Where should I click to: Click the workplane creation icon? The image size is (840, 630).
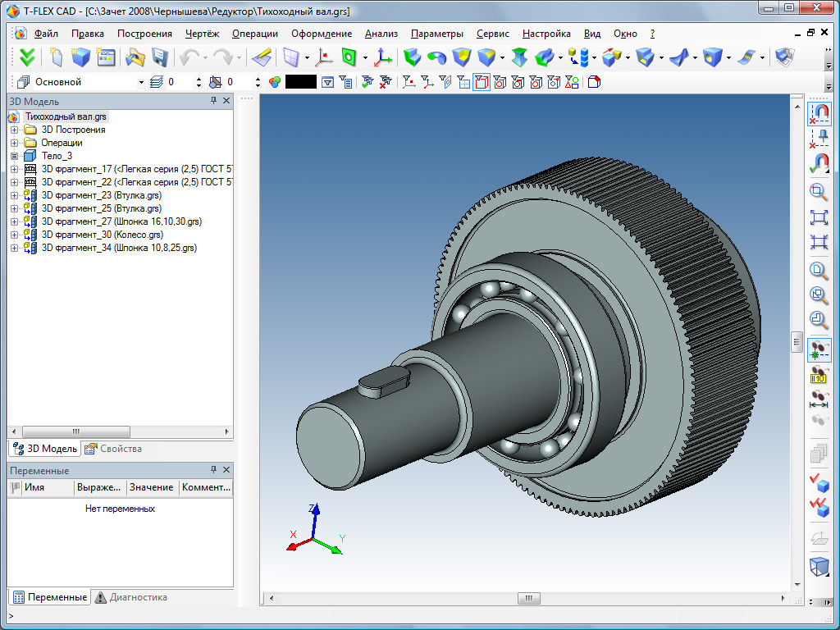pos(291,57)
